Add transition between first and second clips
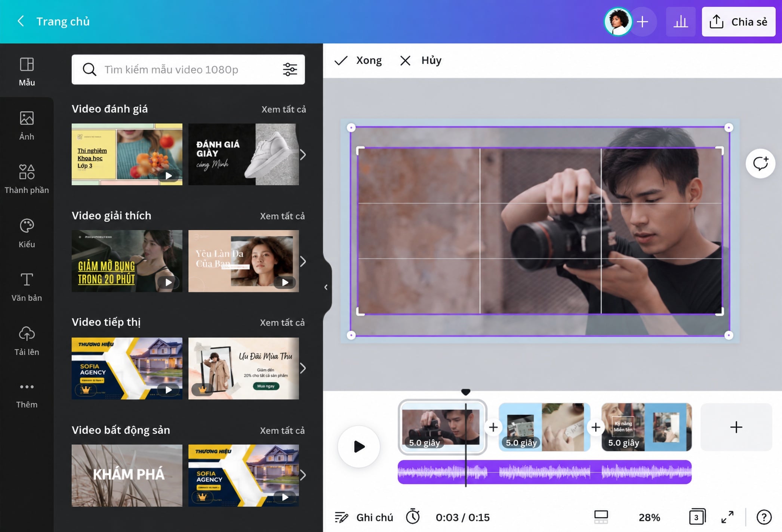782x532 pixels. (x=493, y=427)
